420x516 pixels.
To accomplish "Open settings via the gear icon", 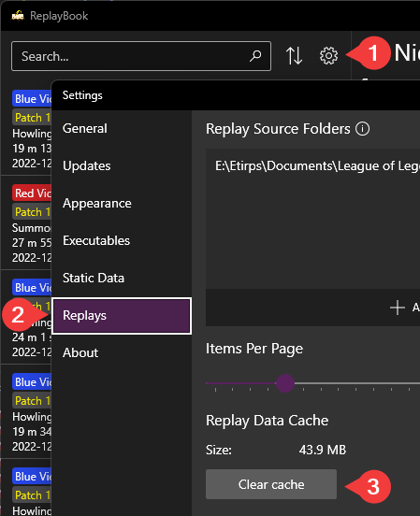I will click(328, 55).
